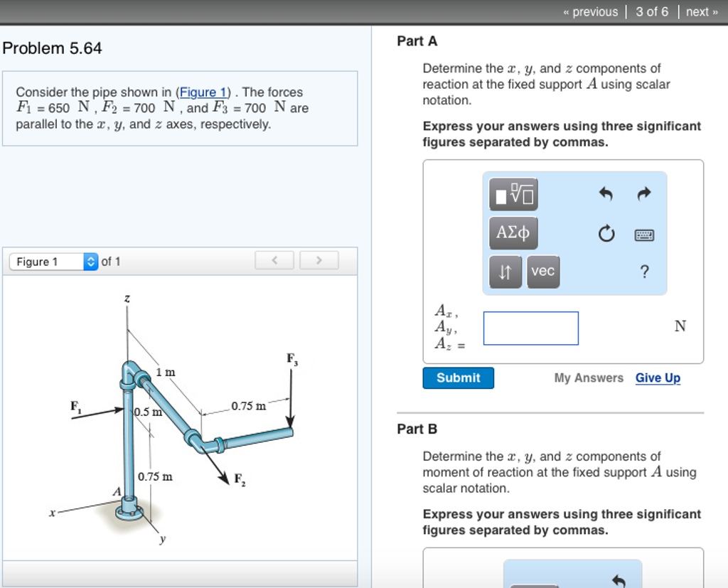Navigate to previous assignment item
The image size is (728, 588).
tap(592, 11)
